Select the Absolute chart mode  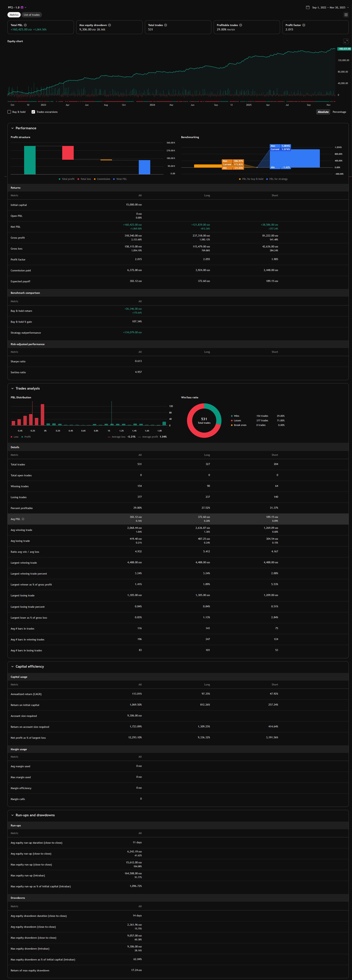click(x=323, y=112)
